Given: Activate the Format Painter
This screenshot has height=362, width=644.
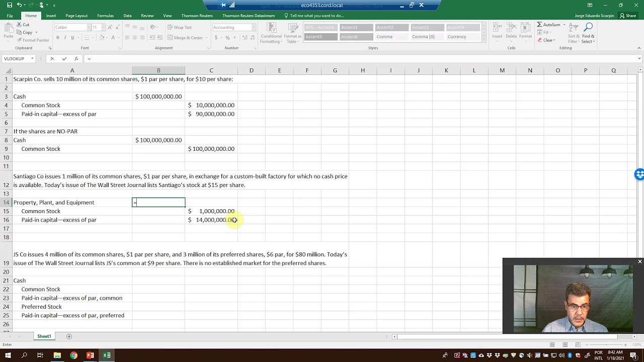Looking at the screenshot, I should (33, 40).
